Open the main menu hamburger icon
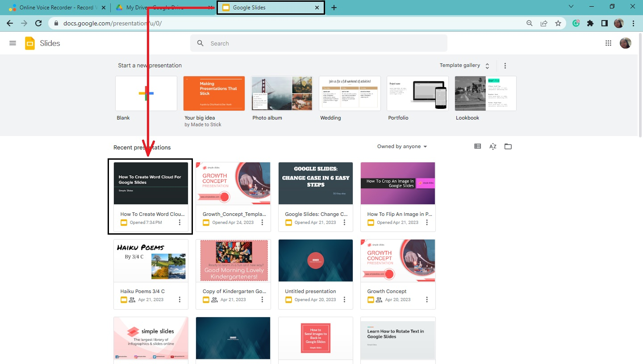 pyautogui.click(x=13, y=43)
